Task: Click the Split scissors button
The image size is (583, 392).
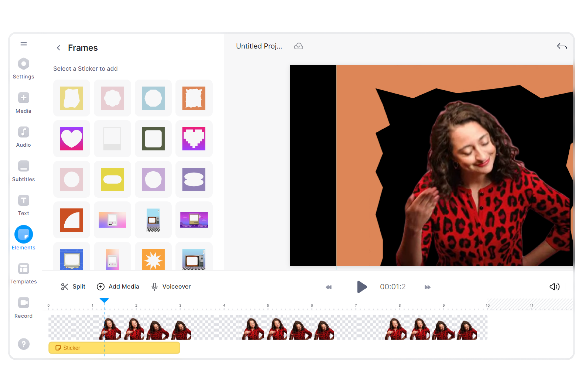Action: (x=73, y=287)
